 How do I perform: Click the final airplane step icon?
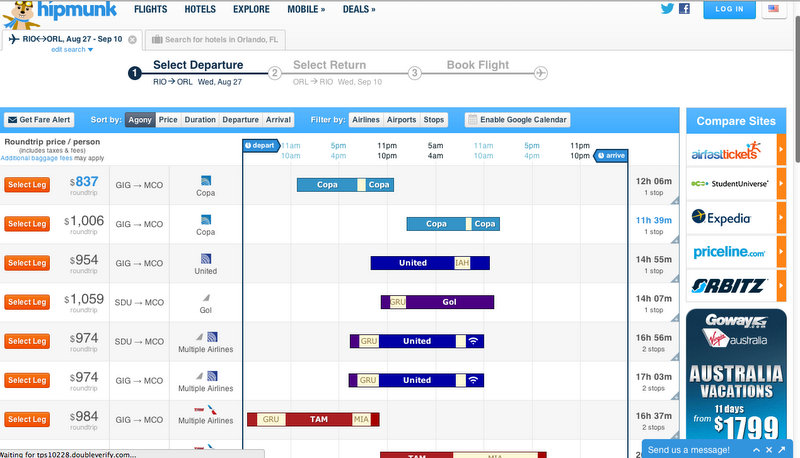click(541, 73)
